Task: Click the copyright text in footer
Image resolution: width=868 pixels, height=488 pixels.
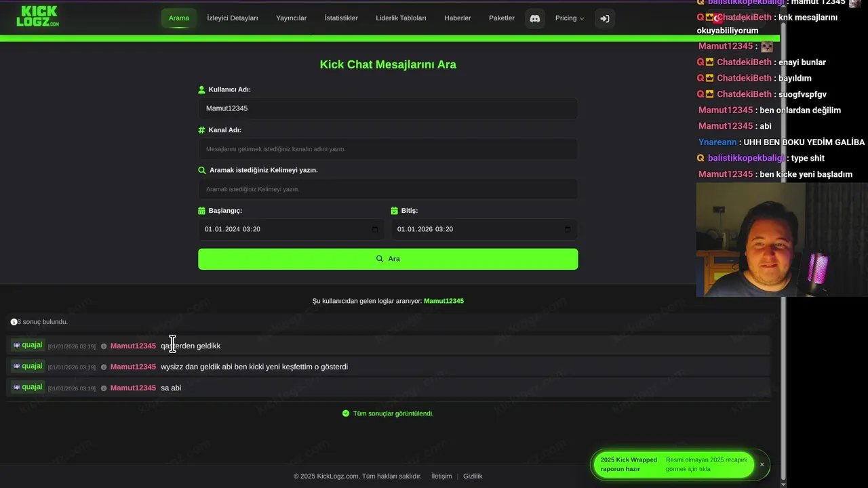Action: pos(357,476)
